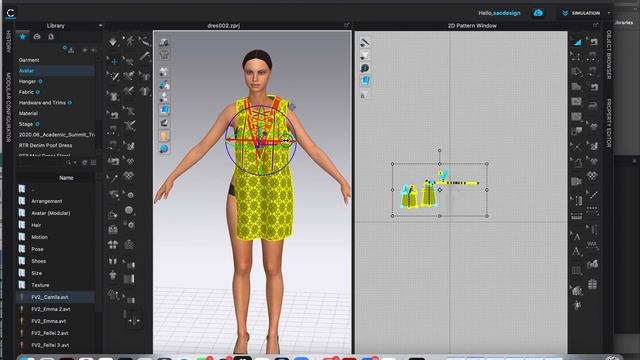Select the Favorites star tab in Library
Viewport: 640px width, 360px height.
pos(22,36)
